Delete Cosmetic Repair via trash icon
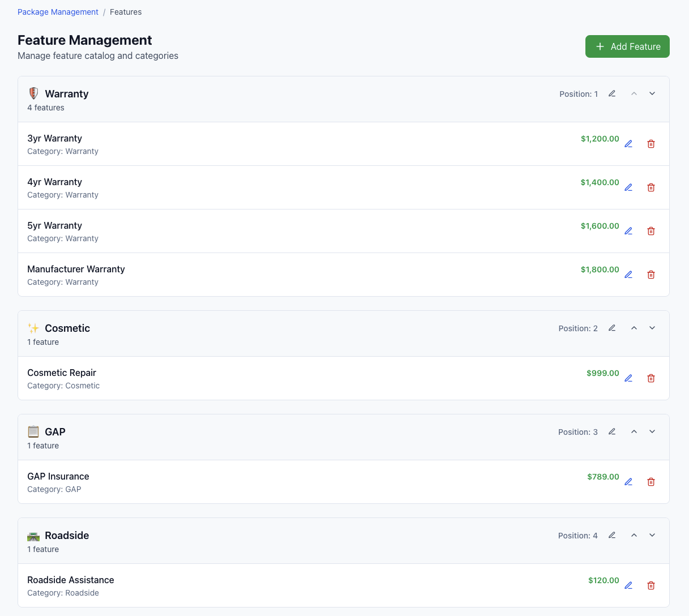Image resolution: width=689 pixels, height=616 pixels. pos(651,378)
